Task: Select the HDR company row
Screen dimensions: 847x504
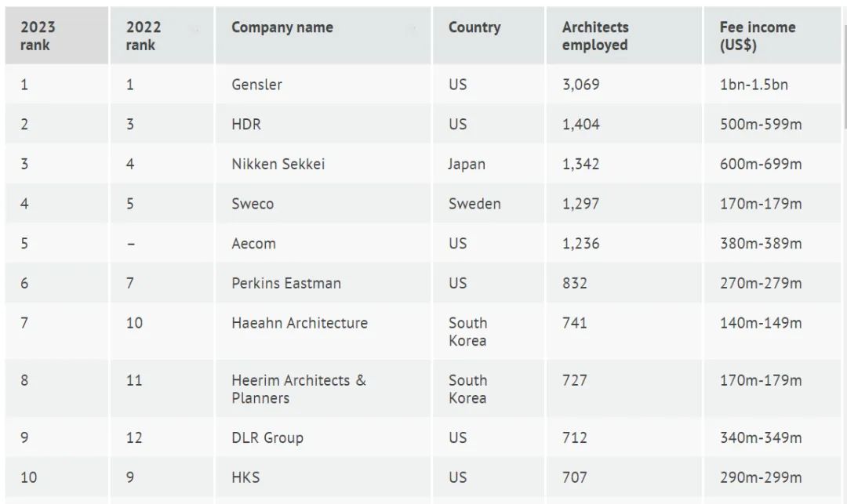Action: pyautogui.click(x=423, y=124)
